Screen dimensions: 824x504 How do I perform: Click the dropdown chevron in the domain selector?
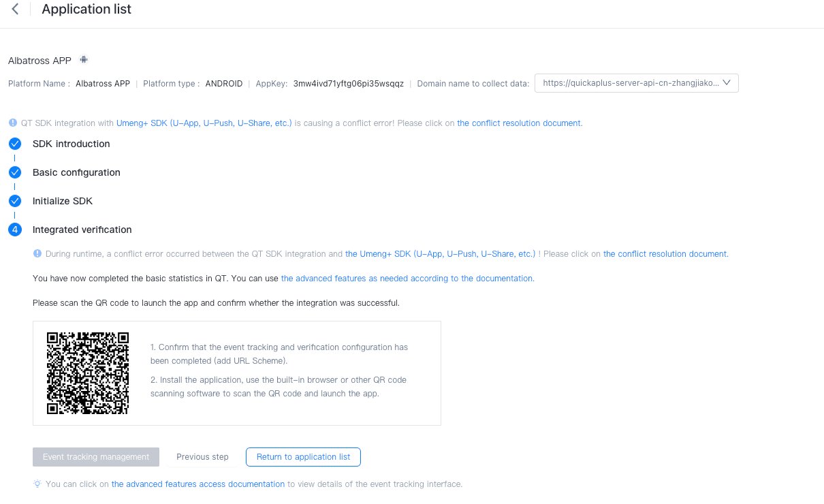(726, 83)
